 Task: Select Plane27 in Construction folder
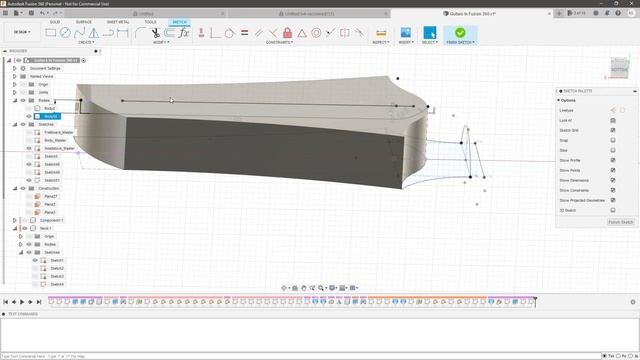point(50,197)
